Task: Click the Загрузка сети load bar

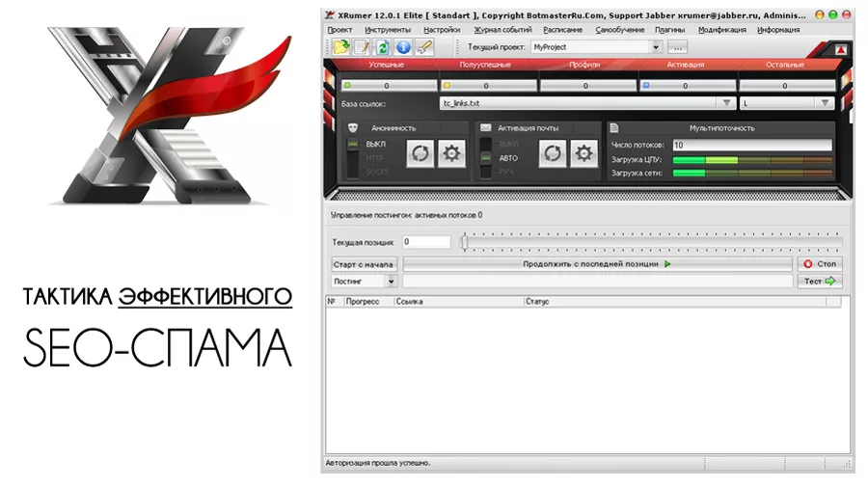Action: coord(752,173)
